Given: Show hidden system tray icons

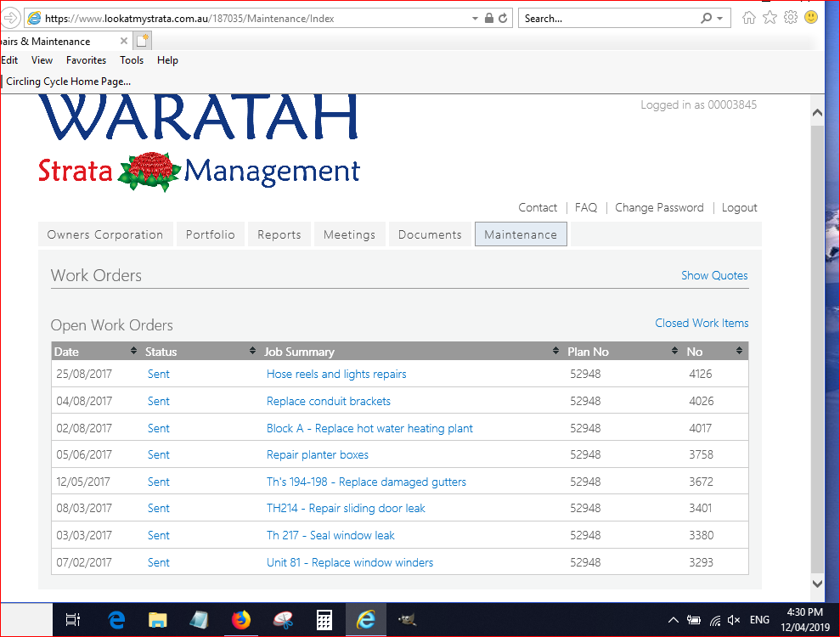Looking at the screenshot, I should [674, 620].
